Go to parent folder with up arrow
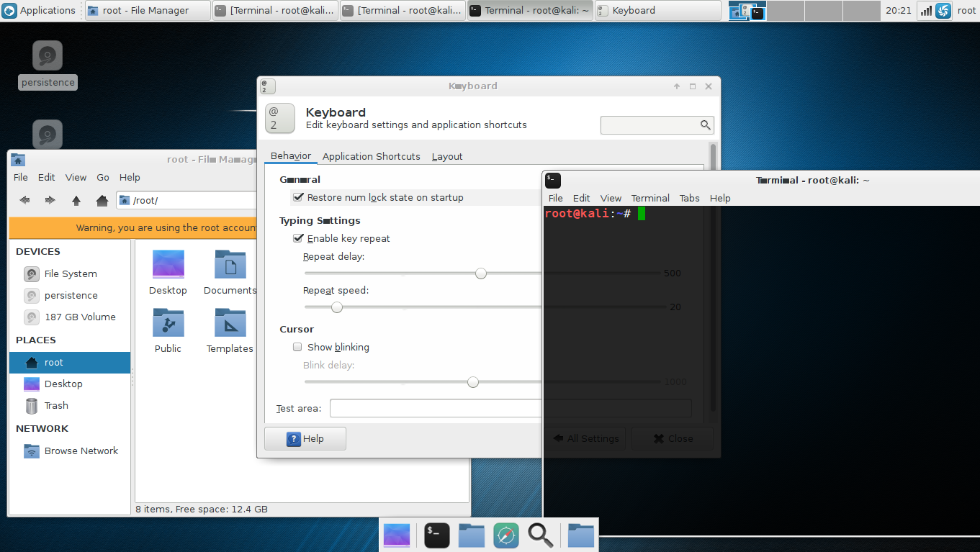Screen dimensions: 980x552 pyautogui.click(x=76, y=200)
